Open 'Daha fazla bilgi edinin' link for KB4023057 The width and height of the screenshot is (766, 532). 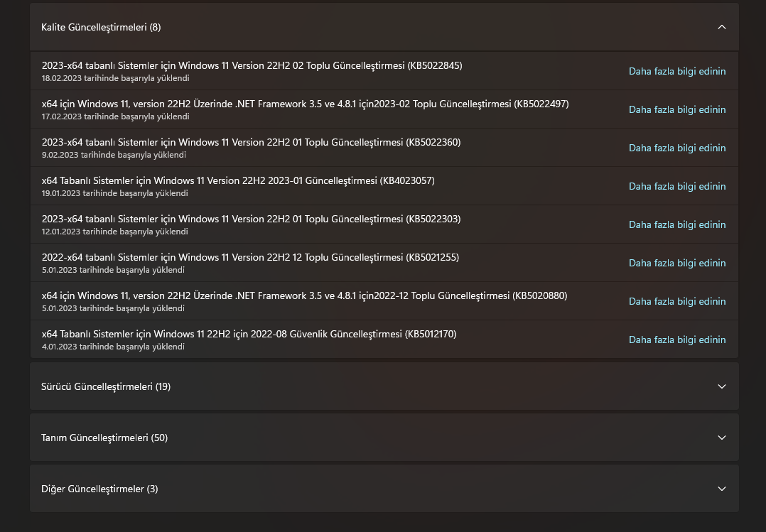tap(677, 186)
